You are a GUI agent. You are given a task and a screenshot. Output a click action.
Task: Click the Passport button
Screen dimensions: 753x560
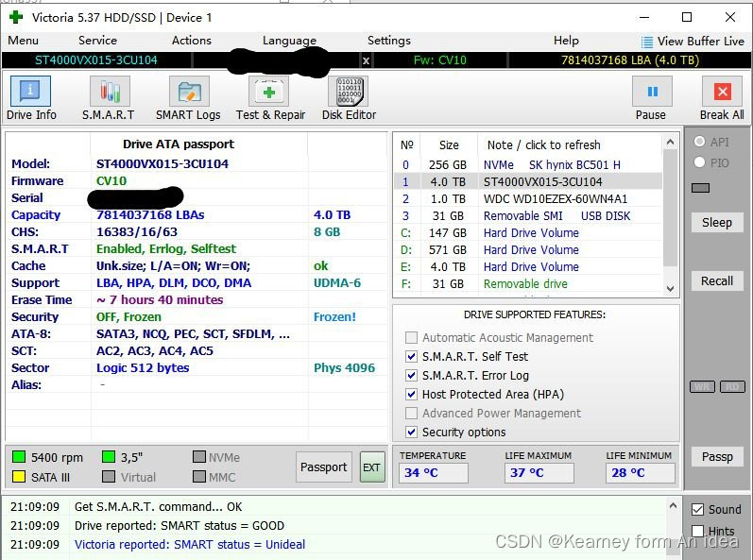click(324, 467)
